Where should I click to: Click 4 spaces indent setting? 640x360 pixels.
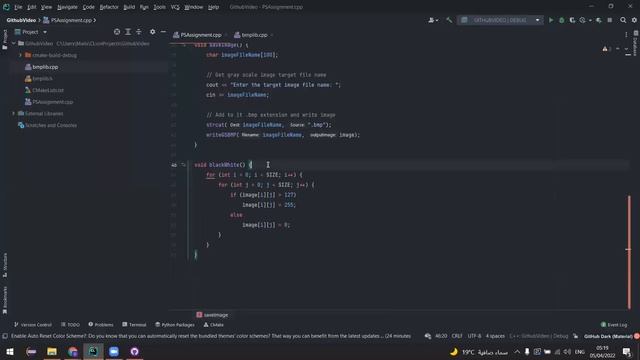[x=495, y=336]
